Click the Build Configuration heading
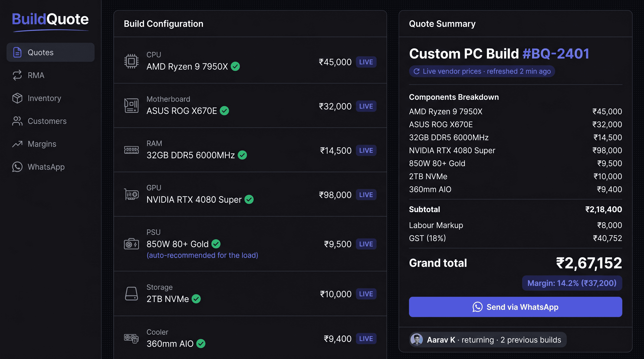This screenshot has height=359, width=644. (164, 24)
